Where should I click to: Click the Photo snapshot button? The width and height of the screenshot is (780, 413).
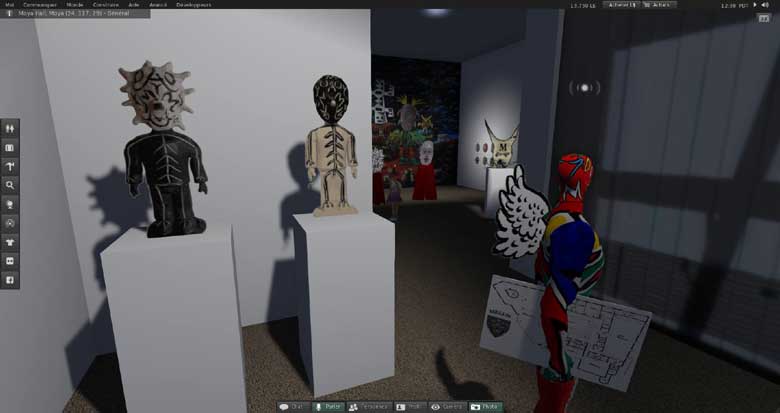[486, 407]
